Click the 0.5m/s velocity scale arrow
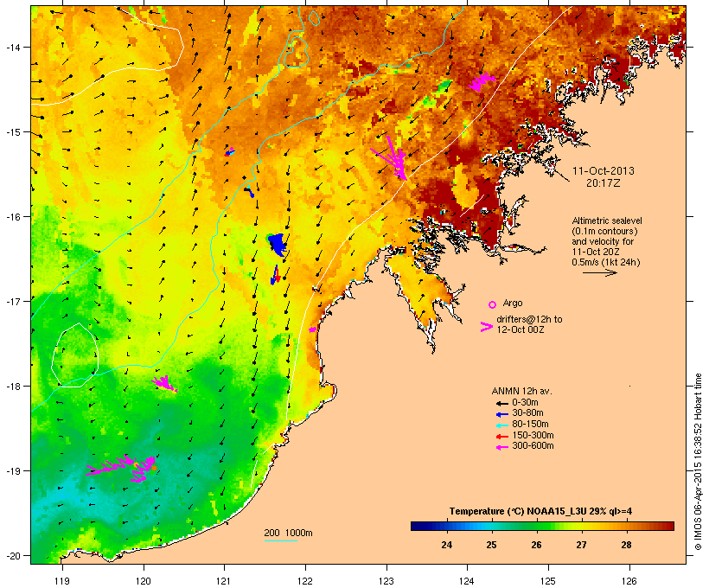The width and height of the screenshot is (709, 588). click(600, 272)
